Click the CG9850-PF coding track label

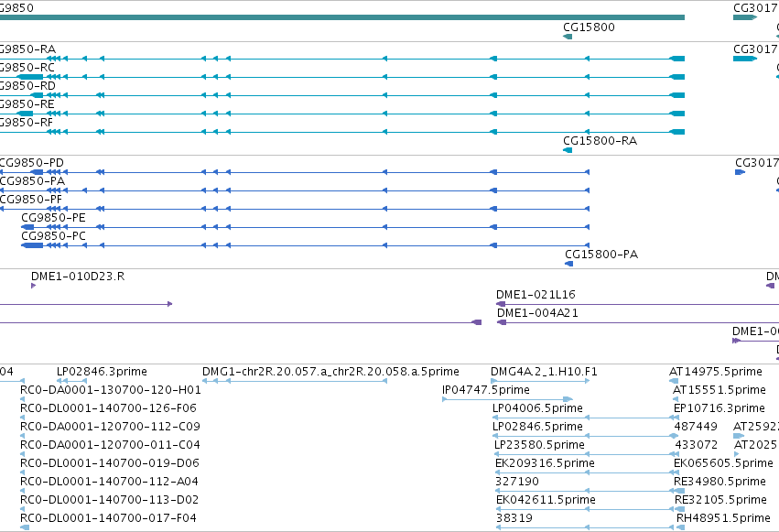(31, 200)
